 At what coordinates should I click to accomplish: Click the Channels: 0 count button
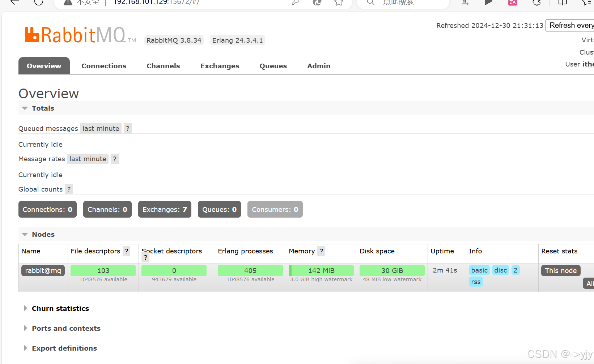pos(107,209)
